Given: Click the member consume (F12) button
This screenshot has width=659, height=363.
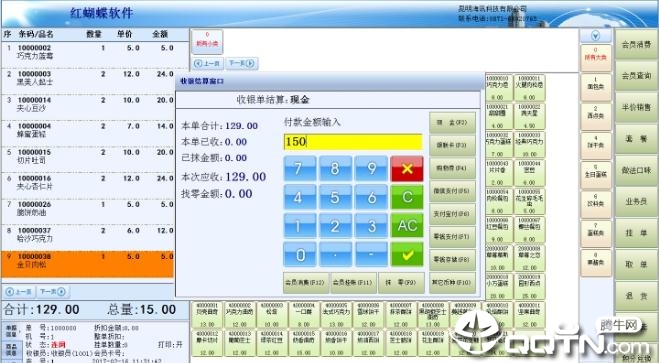Looking at the screenshot, I should pos(306,282).
